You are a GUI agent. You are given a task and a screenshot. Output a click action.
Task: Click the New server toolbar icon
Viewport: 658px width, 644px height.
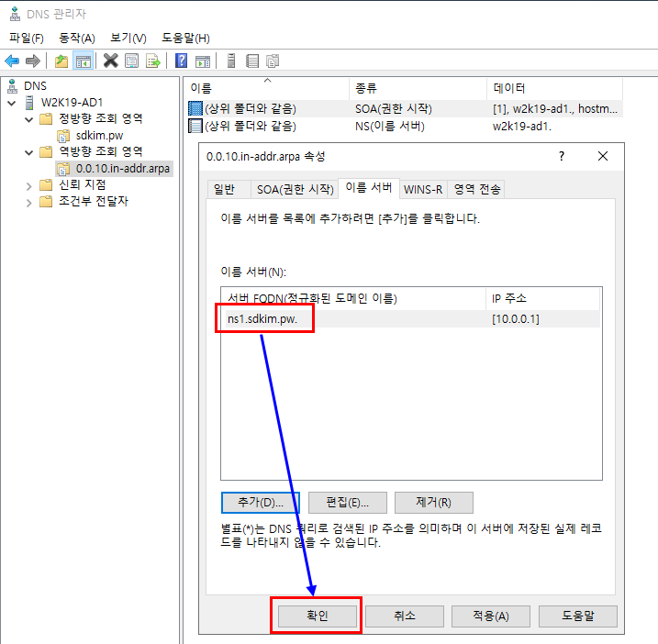coord(230,61)
